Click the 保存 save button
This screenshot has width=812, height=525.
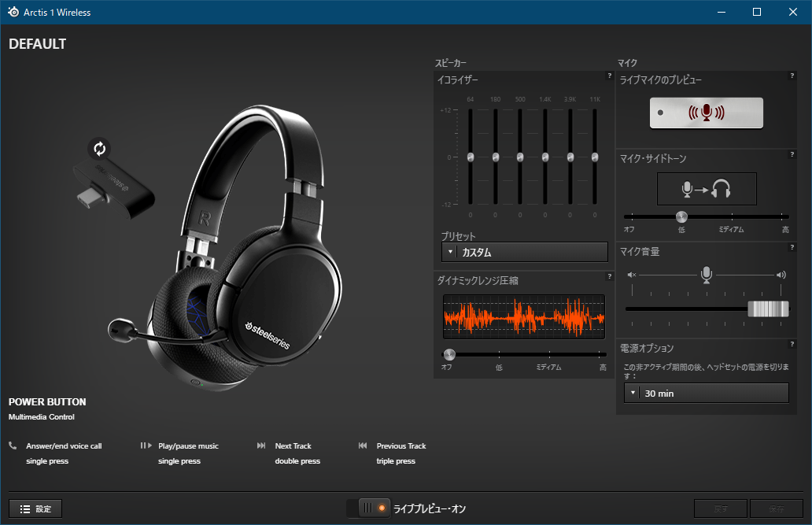pyautogui.click(x=777, y=509)
